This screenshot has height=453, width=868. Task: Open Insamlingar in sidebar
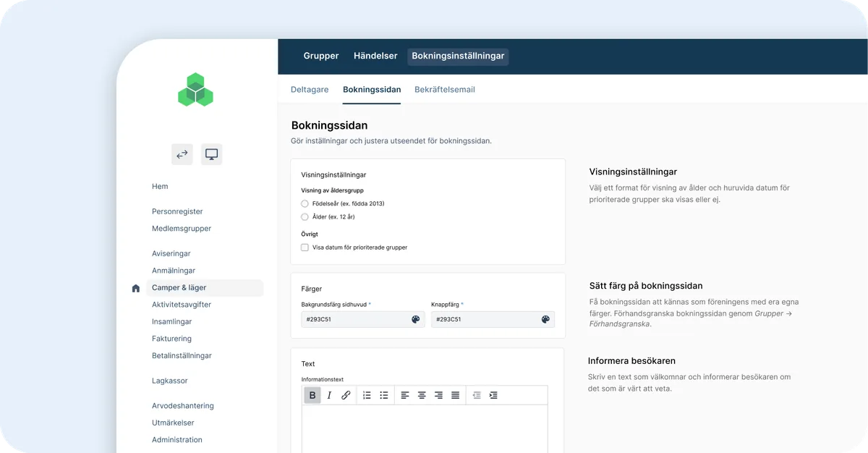click(x=172, y=322)
